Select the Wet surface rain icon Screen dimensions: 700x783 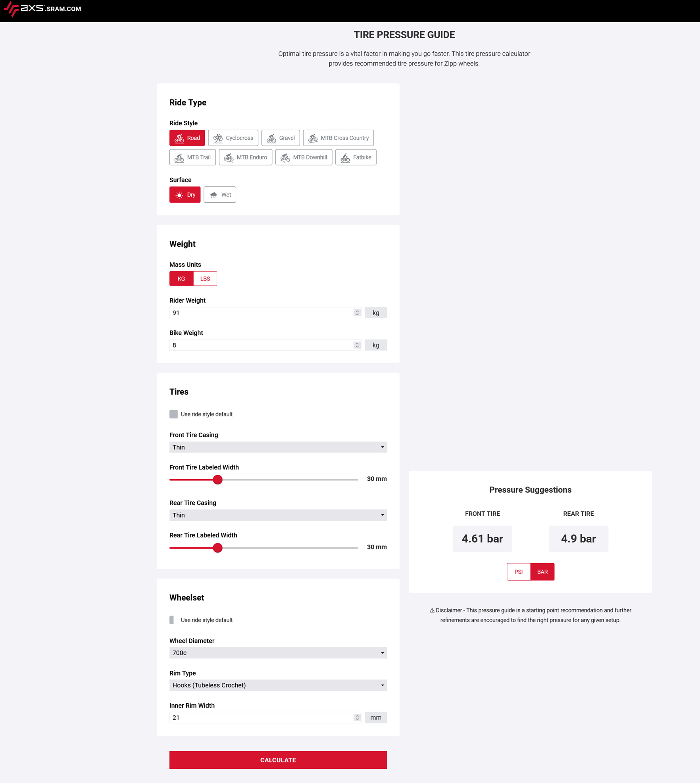pos(213,195)
